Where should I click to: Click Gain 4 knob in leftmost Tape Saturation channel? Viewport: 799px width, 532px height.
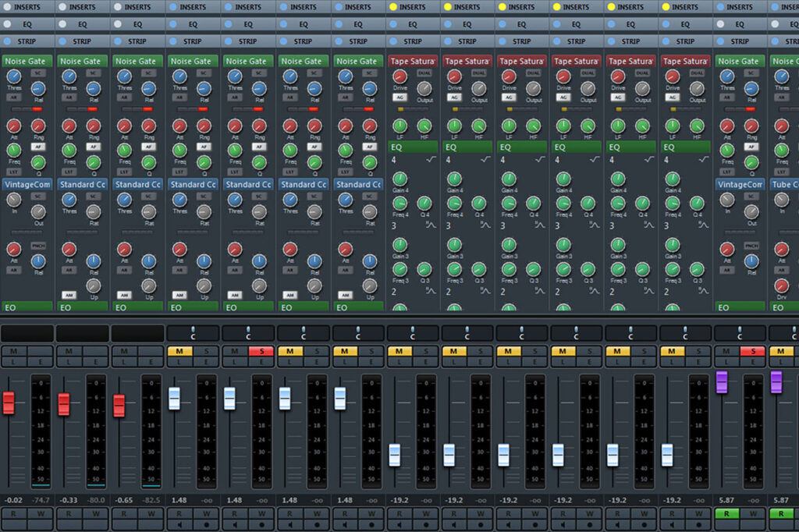pos(399,179)
